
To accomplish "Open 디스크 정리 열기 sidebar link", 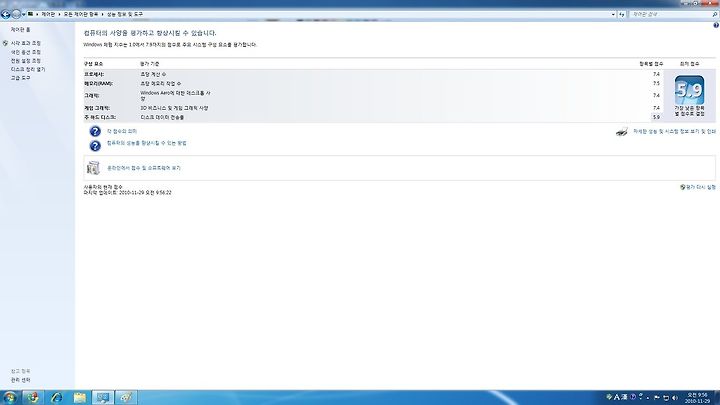I will point(28,69).
